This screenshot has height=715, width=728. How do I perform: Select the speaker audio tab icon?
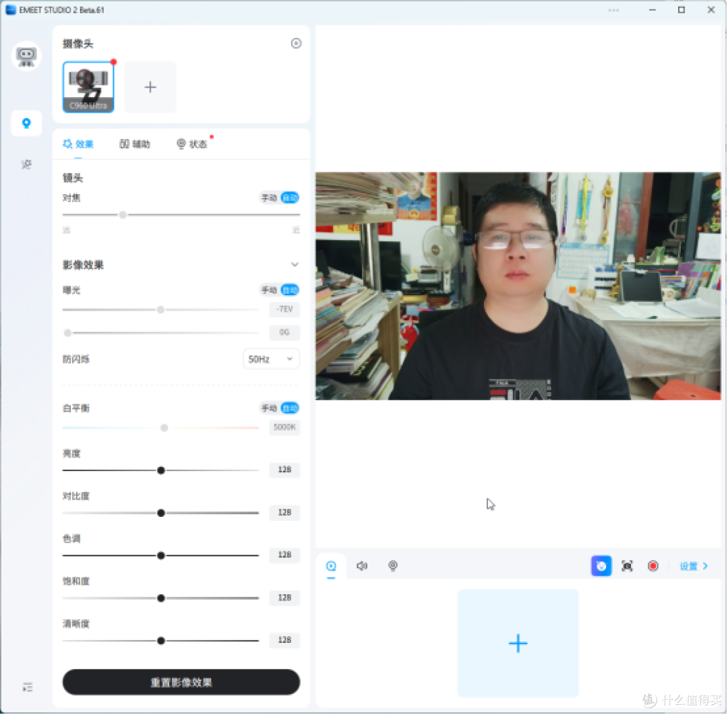(x=362, y=567)
